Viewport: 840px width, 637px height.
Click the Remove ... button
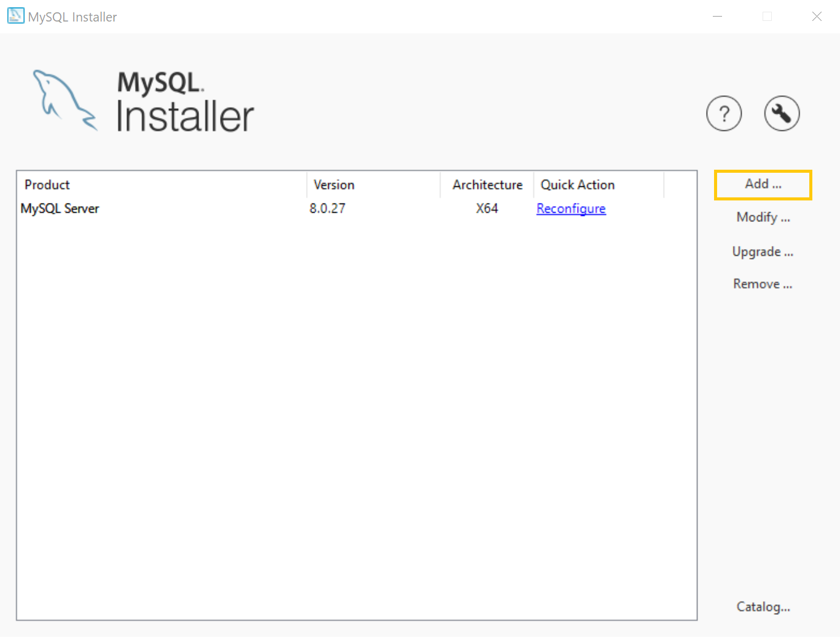tap(763, 284)
